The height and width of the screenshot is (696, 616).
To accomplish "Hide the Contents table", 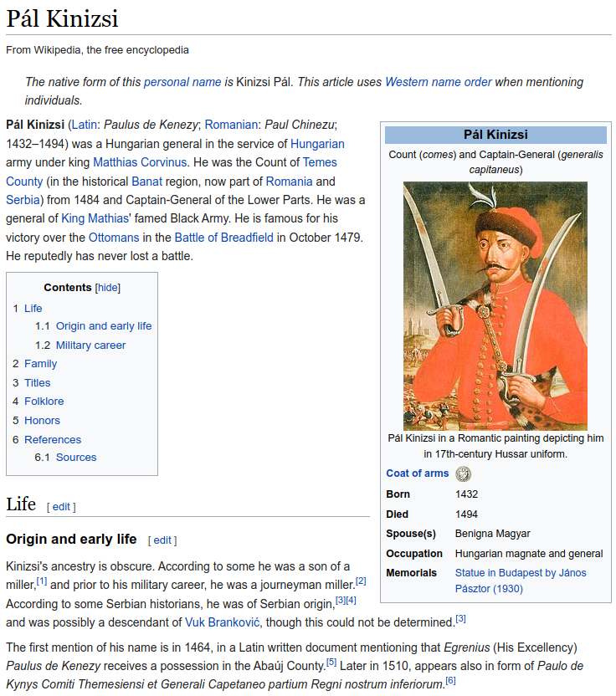I will 108,288.
